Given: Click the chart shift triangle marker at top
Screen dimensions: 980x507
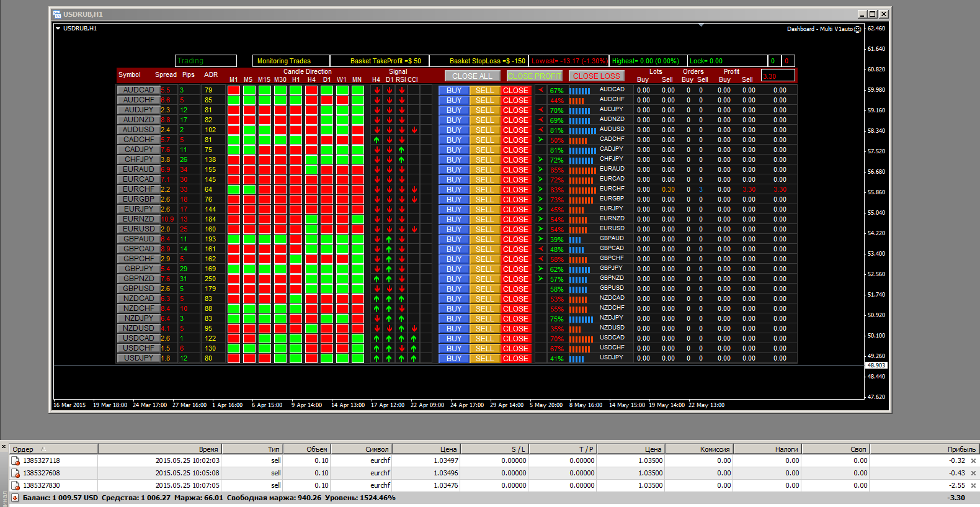Looking at the screenshot, I should tap(701, 25).
